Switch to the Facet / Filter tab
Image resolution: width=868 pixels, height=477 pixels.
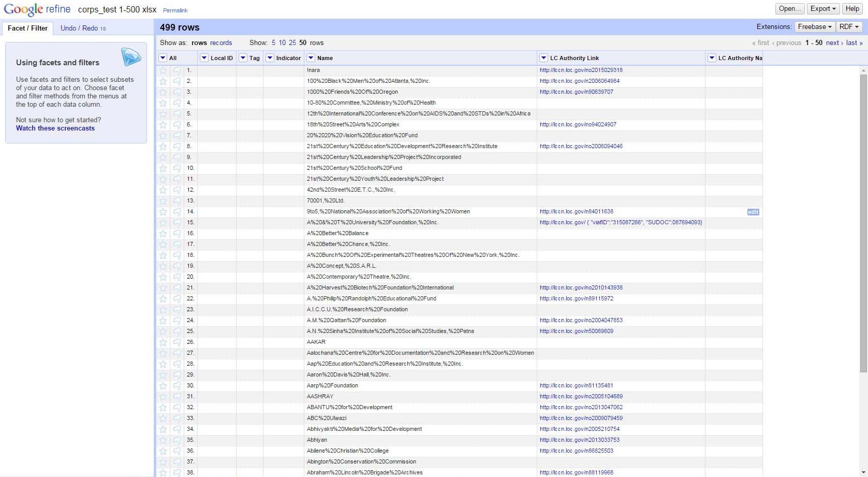click(27, 28)
